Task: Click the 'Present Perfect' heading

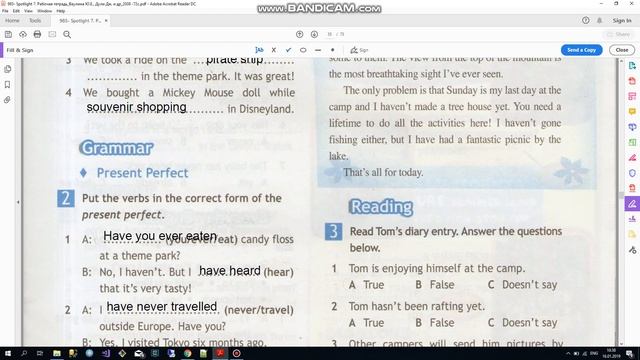Action: coord(142,173)
